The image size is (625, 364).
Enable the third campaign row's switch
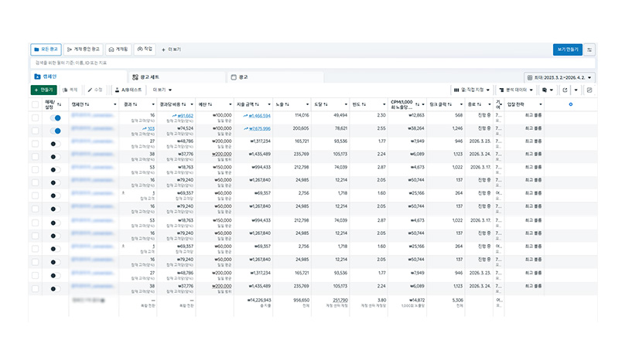56,144
